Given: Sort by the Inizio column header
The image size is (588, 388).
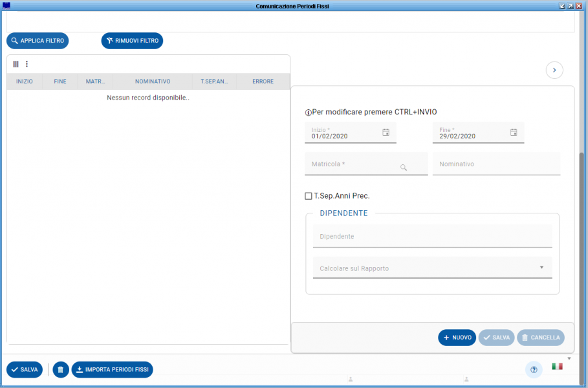Looking at the screenshot, I should tap(25, 81).
